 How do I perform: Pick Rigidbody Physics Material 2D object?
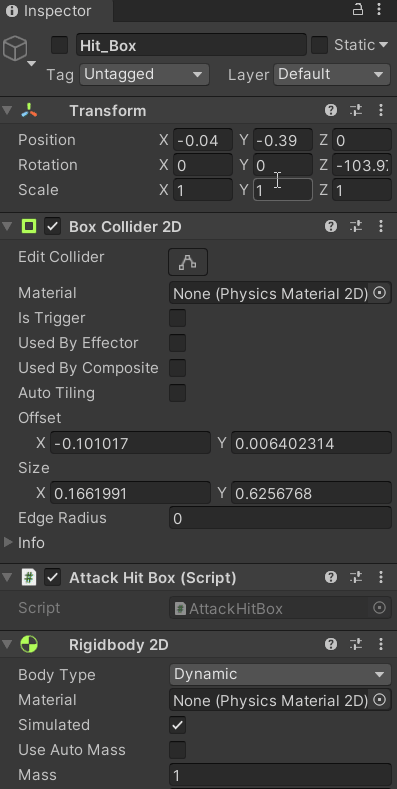click(380, 699)
